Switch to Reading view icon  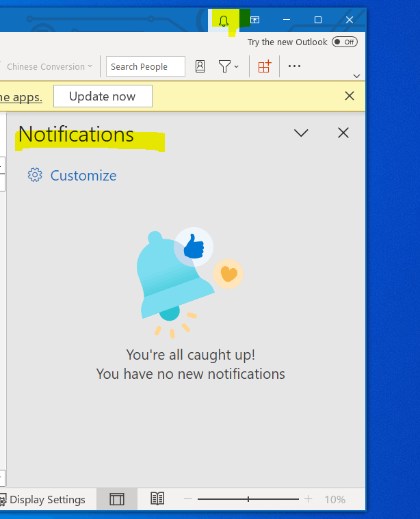pyautogui.click(x=157, y=498)
